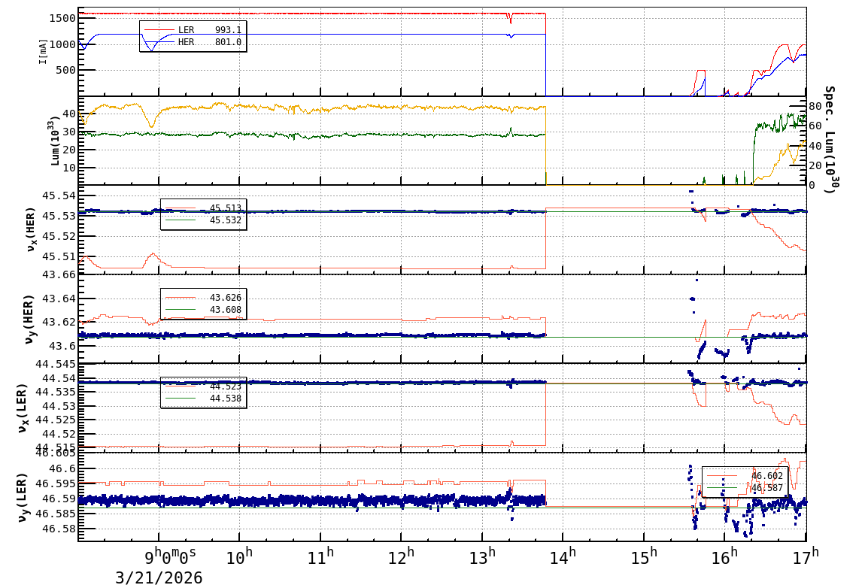Click the 46.58 tick label
The image size is (868, 588).
click(x=59, y=529)
